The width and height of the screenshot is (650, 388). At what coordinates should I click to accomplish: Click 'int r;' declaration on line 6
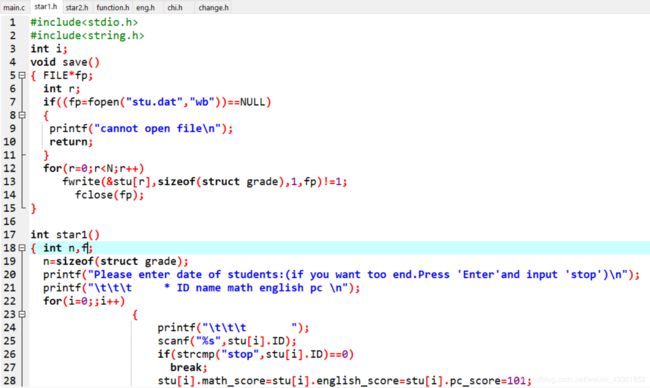[62, 89]
